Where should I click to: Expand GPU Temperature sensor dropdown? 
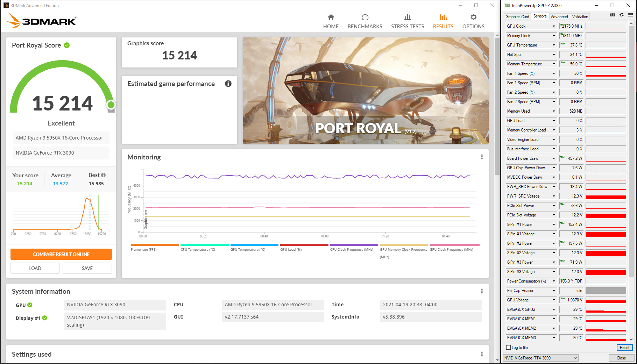(554, 45)
